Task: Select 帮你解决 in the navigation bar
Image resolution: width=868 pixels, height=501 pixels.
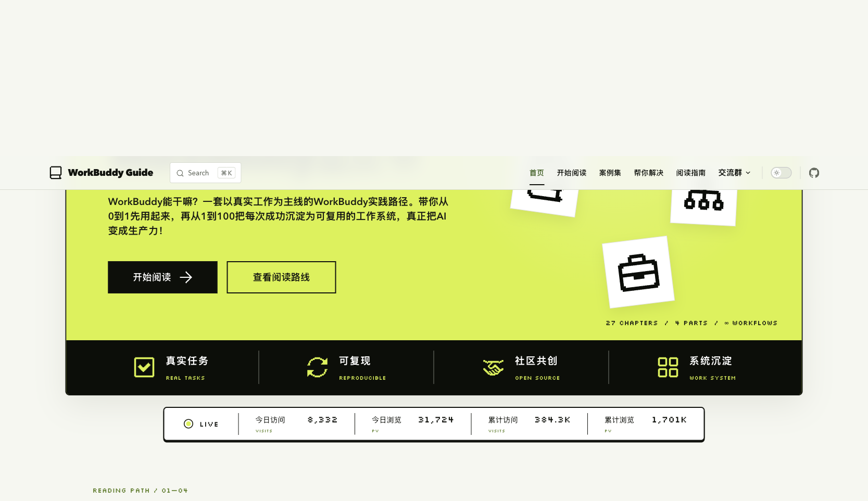Action: click(649, 173)
